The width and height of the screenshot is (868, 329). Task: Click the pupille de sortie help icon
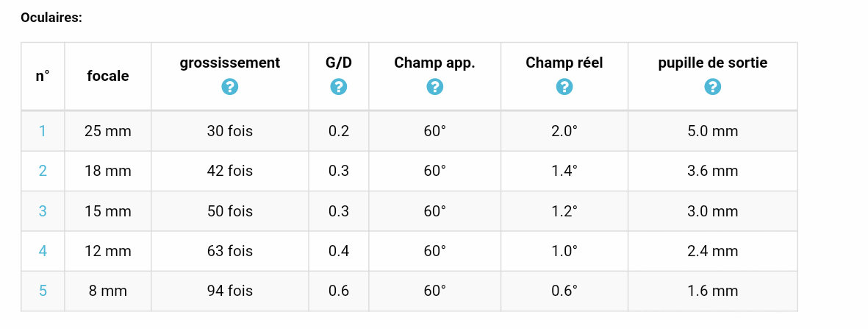[x=712, y=87]
